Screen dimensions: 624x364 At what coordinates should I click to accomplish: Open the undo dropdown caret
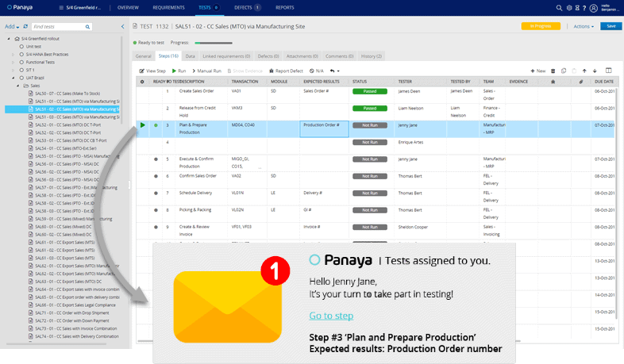(338, 71)
